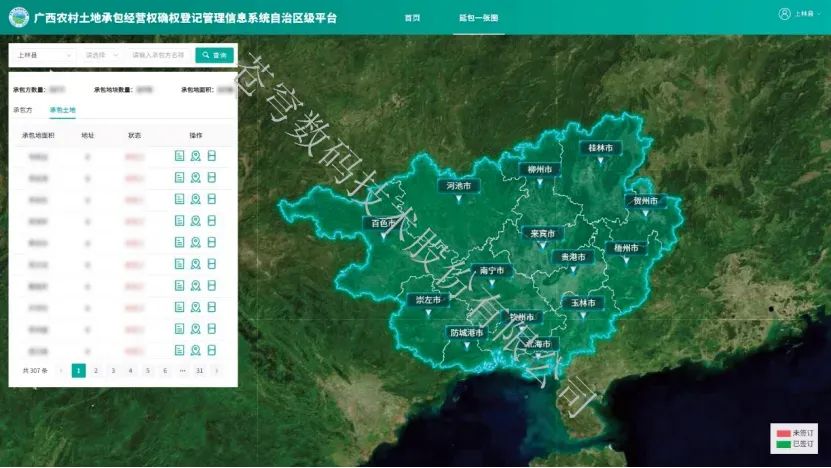Viewport: 831px width, 468px height.
Task: Select 贵港市 marker on map
Action: pyautogui.click(x=573, y=260)
